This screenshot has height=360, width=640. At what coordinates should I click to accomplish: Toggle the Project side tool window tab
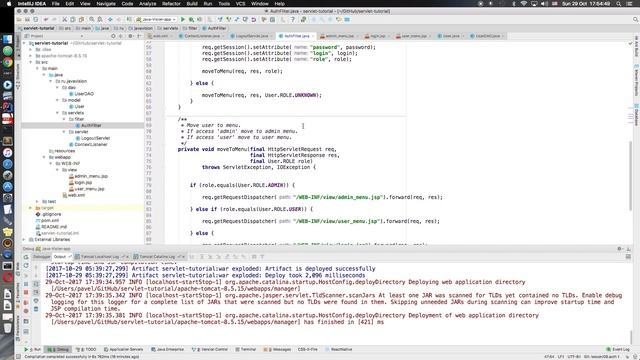(18, 47)
